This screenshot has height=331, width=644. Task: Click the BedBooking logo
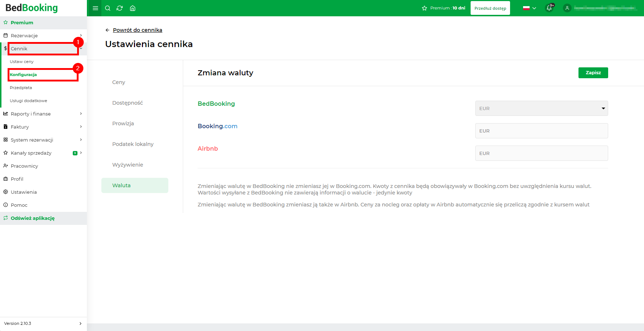pos(32,8)
